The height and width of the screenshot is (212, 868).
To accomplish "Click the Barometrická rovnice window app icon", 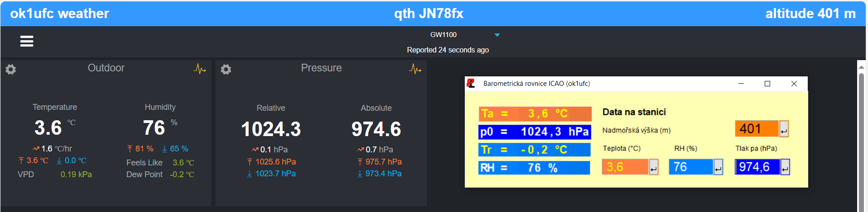I will coord(471,84).
